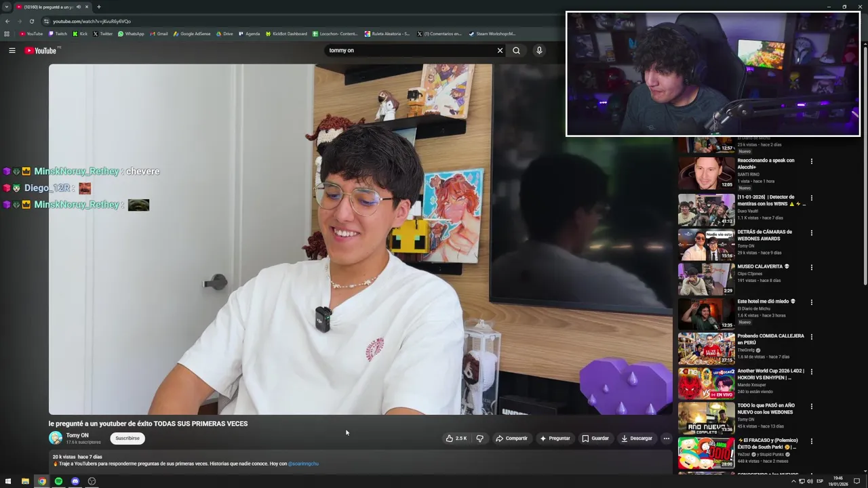Open options for 'Another World Cup 2026' video
Viewport: 868px width, 488px height.
tap(811, 371)
